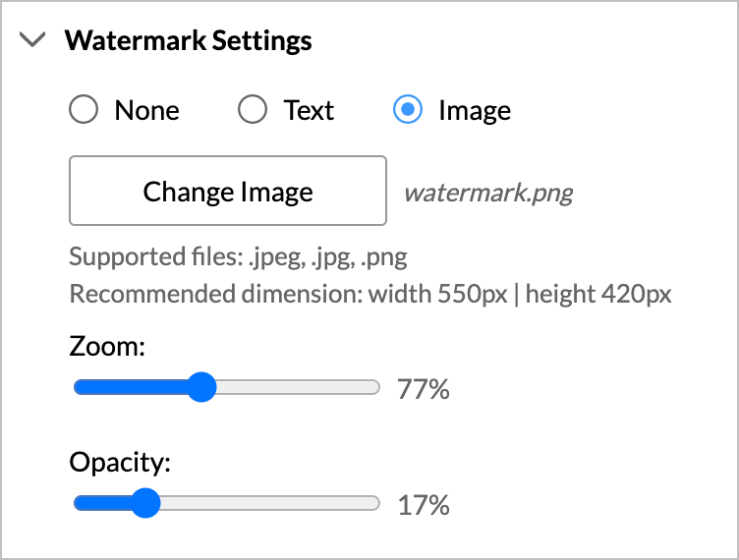Select the None watermark radio button
The height and width of the screenshot is (560, 739).
pyautogui.click(x=84, y=110)
